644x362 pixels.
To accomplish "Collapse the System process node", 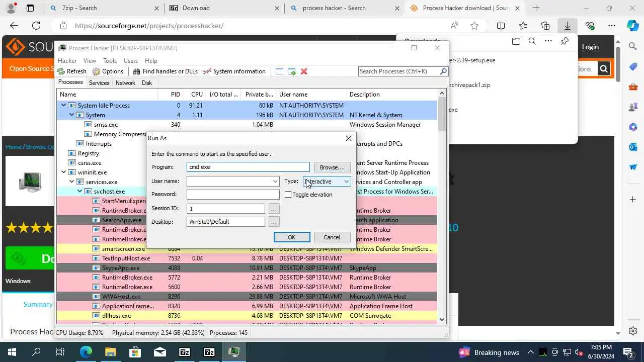I will (x=71, y=115).
